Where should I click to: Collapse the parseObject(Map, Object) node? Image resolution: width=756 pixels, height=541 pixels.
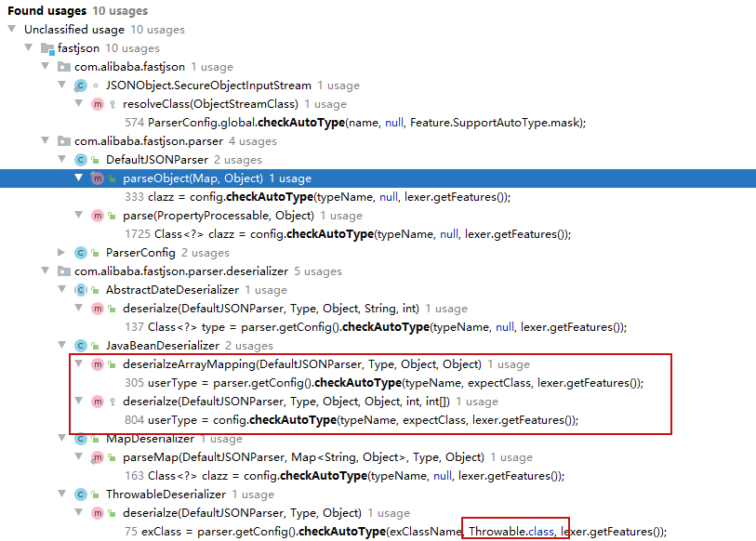tap(79, 178)
